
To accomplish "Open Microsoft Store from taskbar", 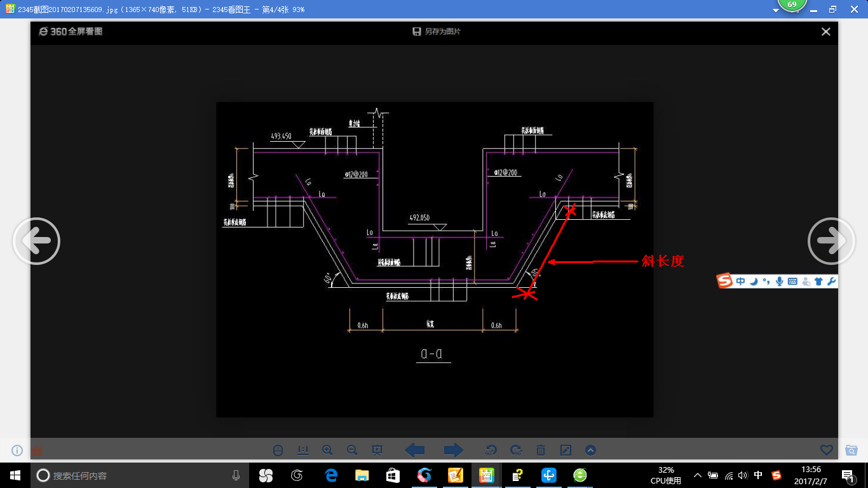I will pyautogui.click(x=393, y=475).
